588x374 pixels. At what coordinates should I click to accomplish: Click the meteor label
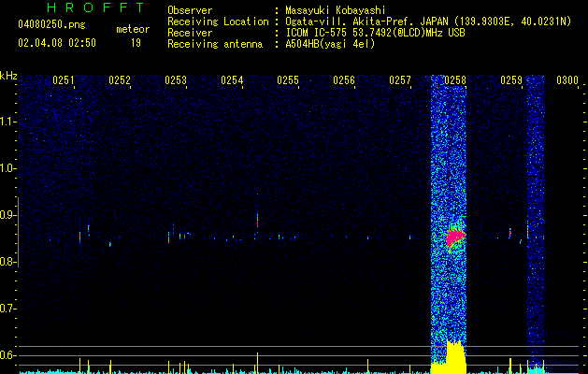click(x=133, y=29)
